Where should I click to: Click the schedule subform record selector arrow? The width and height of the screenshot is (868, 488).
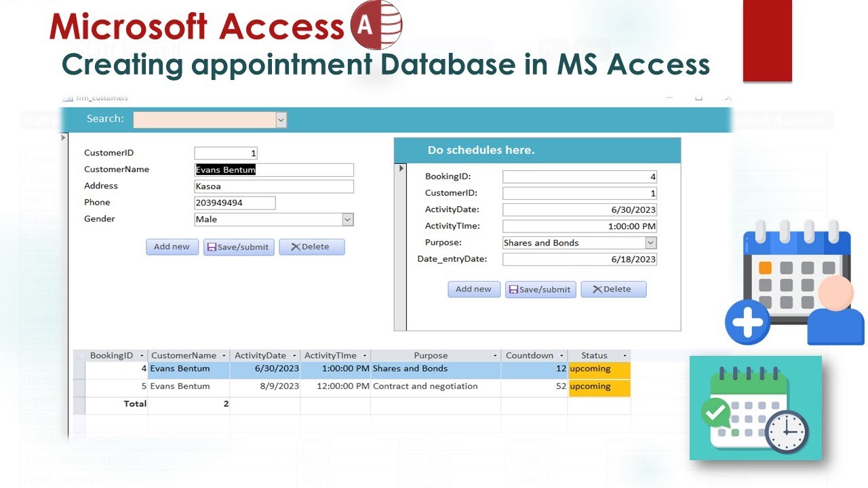coord(401,168)
